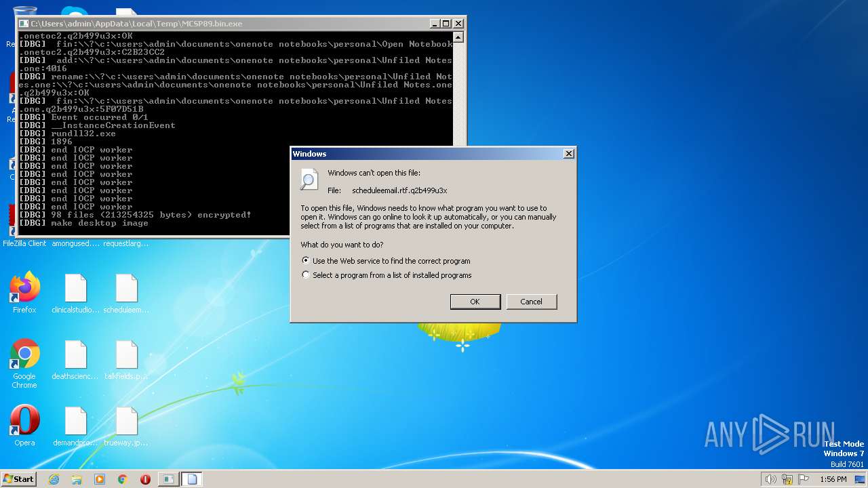The image size is (868, 488).
Task: Click 'What do you want to do?' text
Action: [x=342, y=245]
